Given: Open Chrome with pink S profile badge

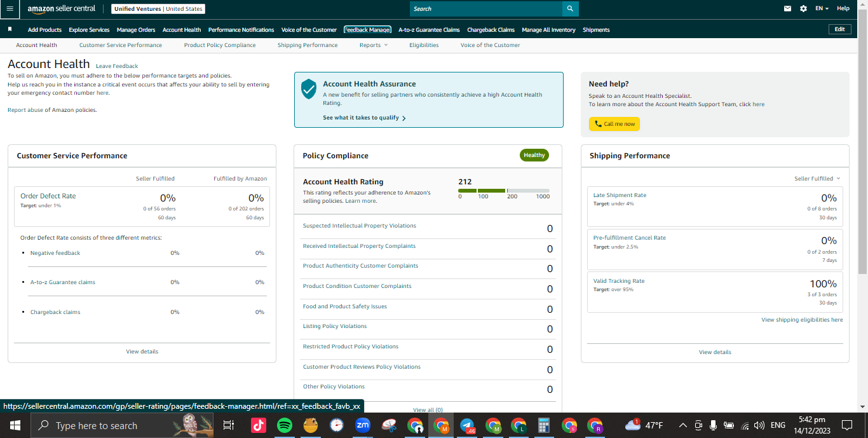Looking at the screenshot, I should [569, 425].
